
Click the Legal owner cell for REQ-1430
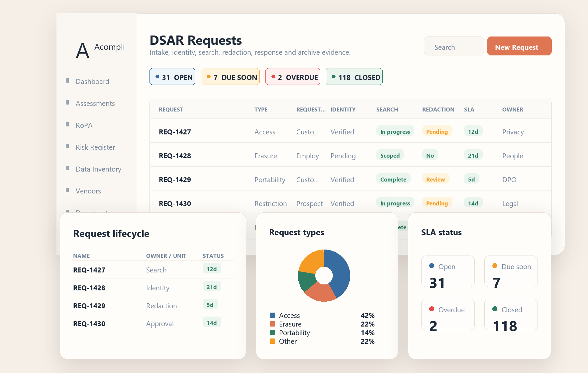tap(510, 204)
